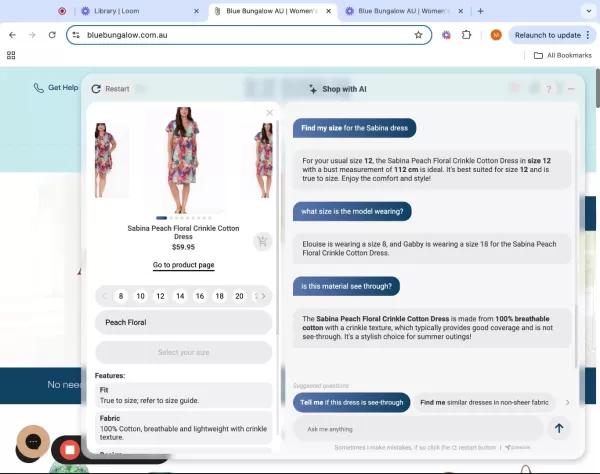Select size 12
Image resolution: width=600 pixels, height=474 pixels.
pyautogui.click(x=160, y=296)
